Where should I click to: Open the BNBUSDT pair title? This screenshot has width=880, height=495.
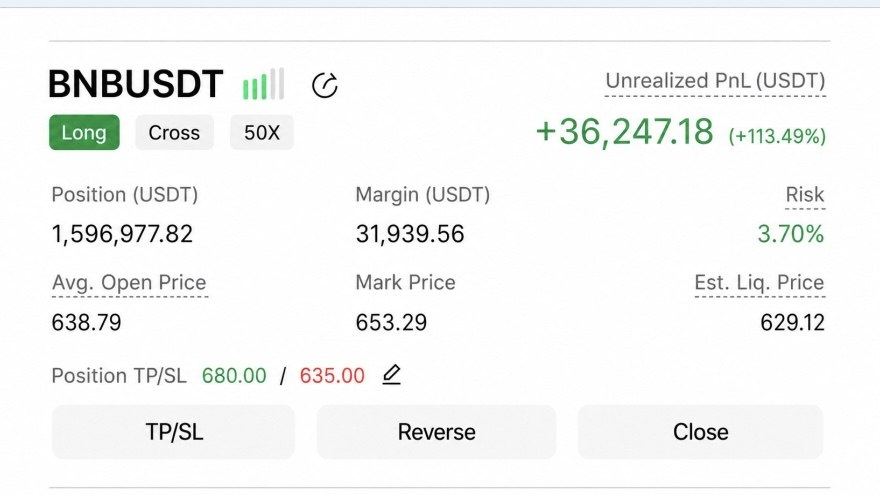pos(136,84)
